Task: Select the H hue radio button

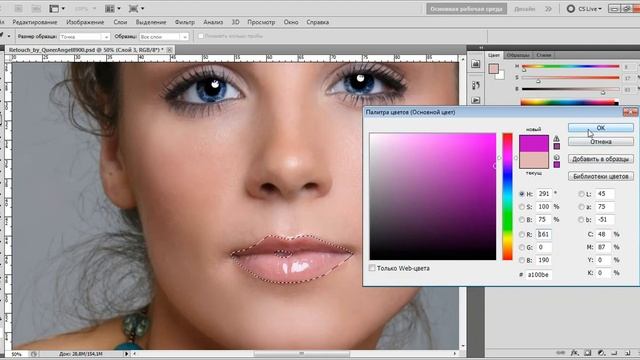Action: (522, 194)
